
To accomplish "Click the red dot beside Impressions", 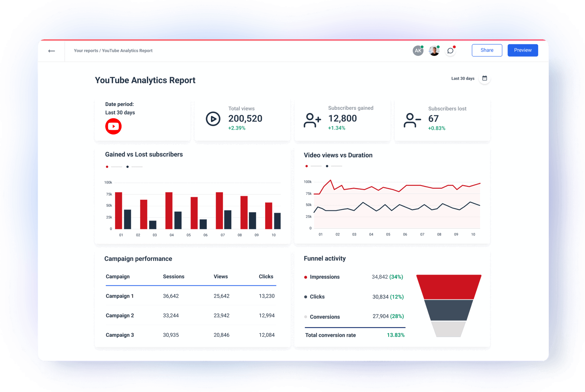I will pos(306,277).
